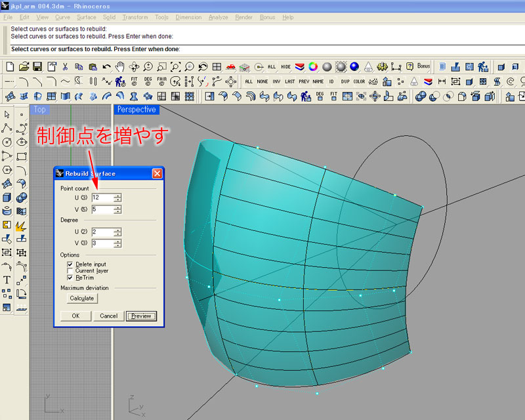
Task: Increase V point count with up spinner arrow
Action: pos(117,207)
